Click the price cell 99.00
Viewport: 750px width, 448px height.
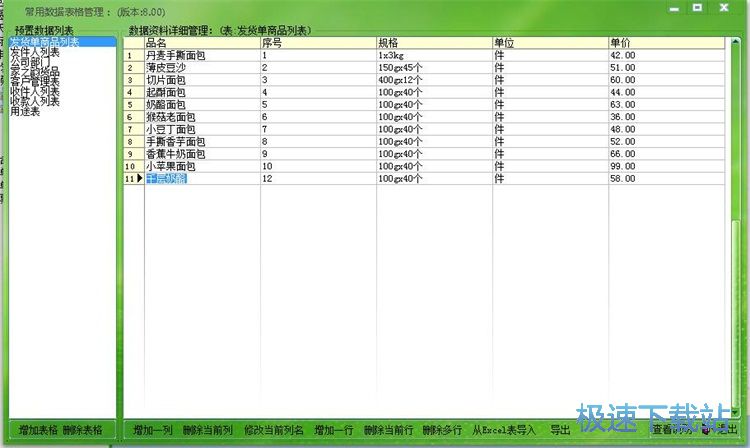coord(667,166)
